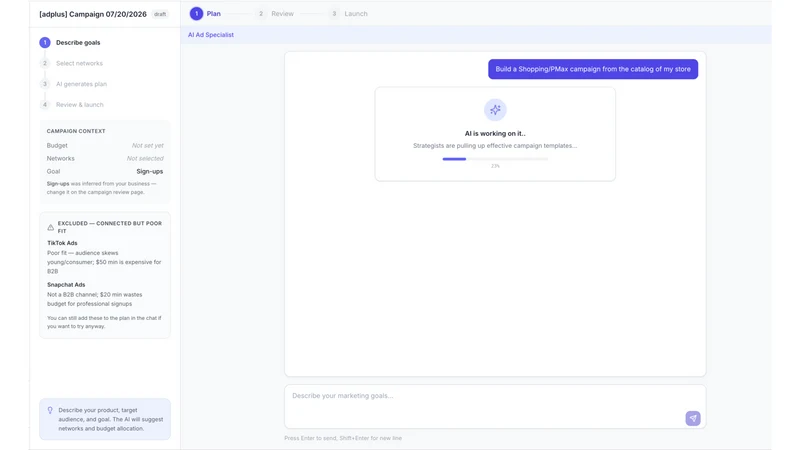The image size is (800, 450).
Task: Click the CAMPAIGN CONTEXT heading
Action: coord(76,131)
